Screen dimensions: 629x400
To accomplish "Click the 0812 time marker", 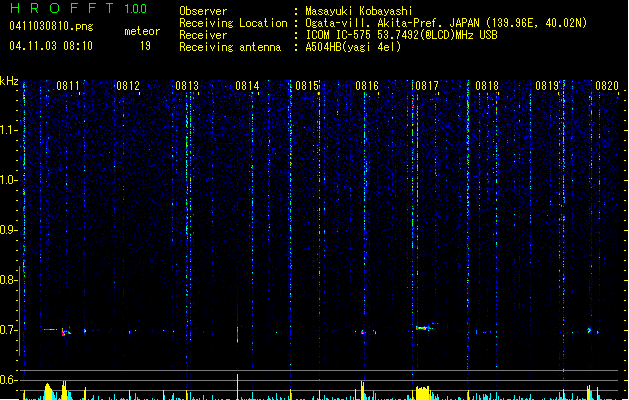I will [x=128, y=86].
